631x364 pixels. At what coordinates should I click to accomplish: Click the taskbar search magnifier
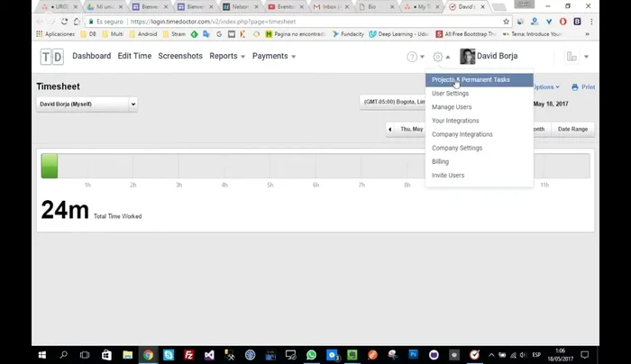click(x=64, y=355)
